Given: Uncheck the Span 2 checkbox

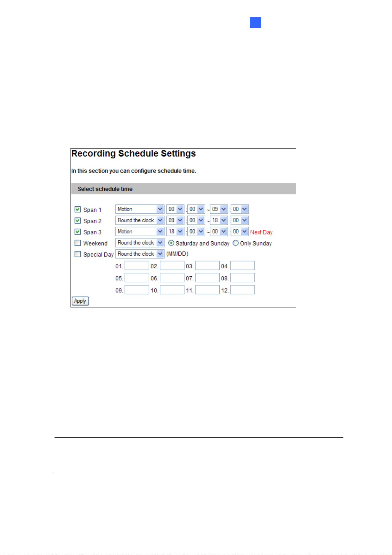Looking at the screenshot, I should pos(78,221).
